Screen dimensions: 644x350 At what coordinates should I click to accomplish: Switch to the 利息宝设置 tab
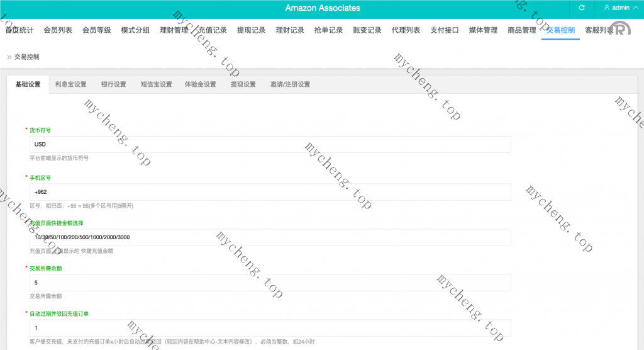70,84
